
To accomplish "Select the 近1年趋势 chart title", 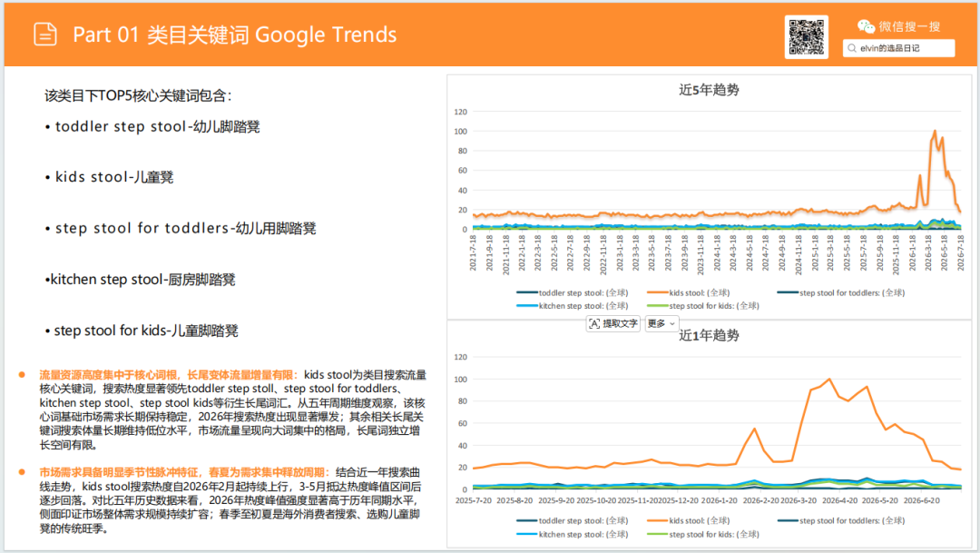I will click(x=709, y=335).
